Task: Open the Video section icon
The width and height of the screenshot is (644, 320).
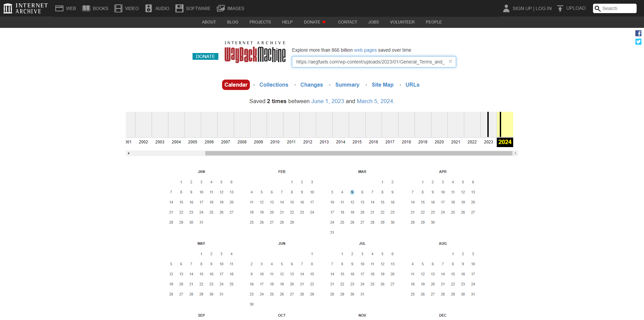Action: pos(118,8)
